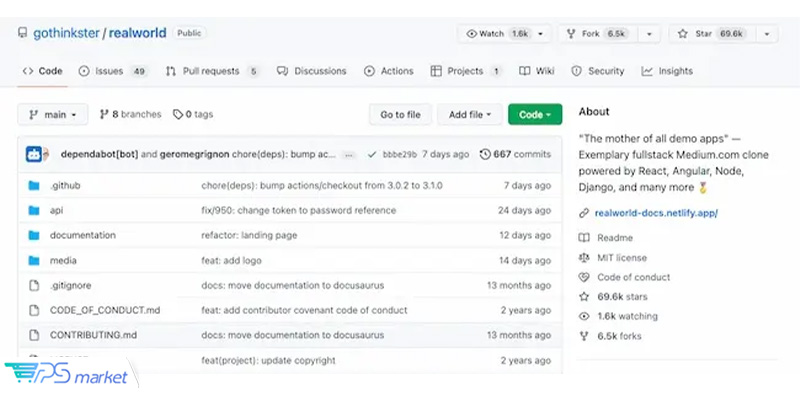Open the Wiki tab
Image resolution: width=800 pixels, height=400 pixels.
pos(537,71)
